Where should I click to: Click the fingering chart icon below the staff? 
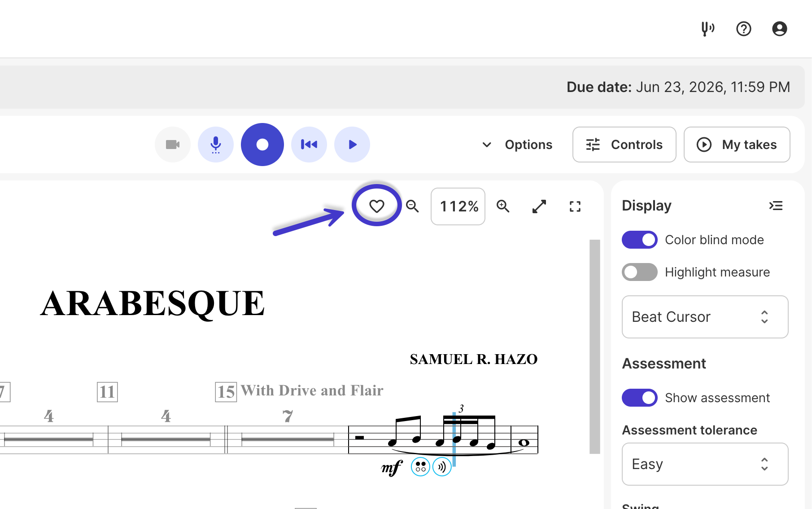click(x=420, y=467)
